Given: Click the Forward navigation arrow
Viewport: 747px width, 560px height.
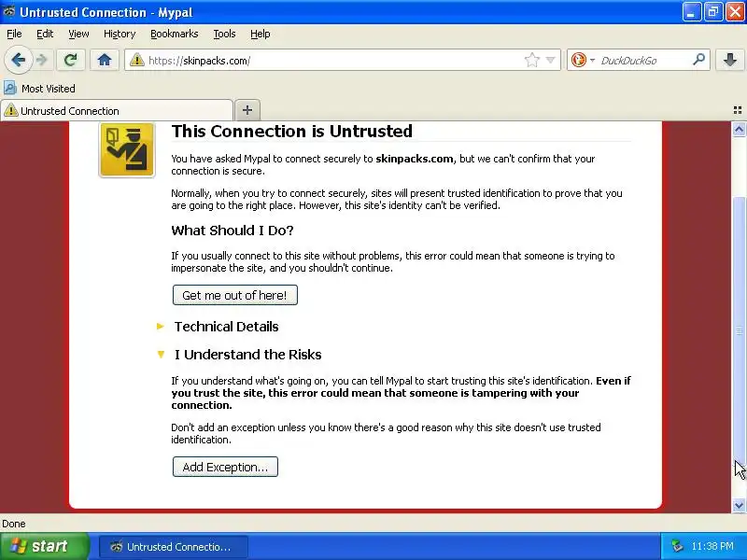Looking at the screenshot, I should click(42, 60).
